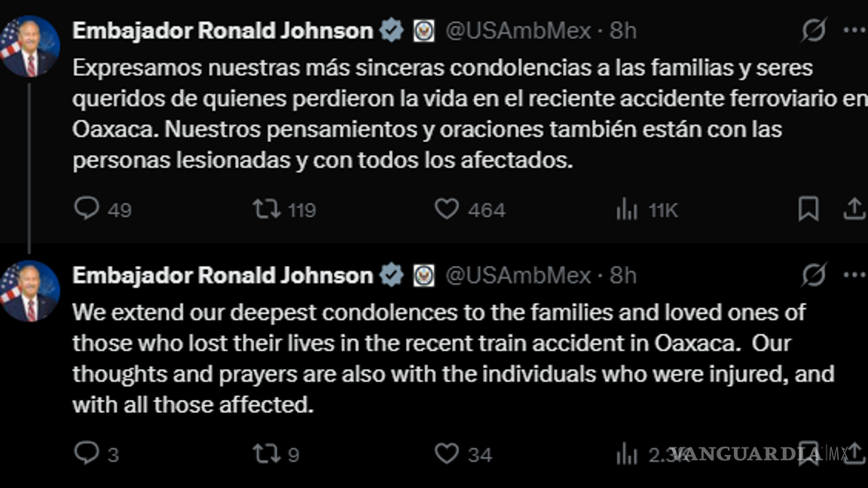
Task: Open more options menu on second tweet
Action: pyautogui.click(x=854, y=276)
